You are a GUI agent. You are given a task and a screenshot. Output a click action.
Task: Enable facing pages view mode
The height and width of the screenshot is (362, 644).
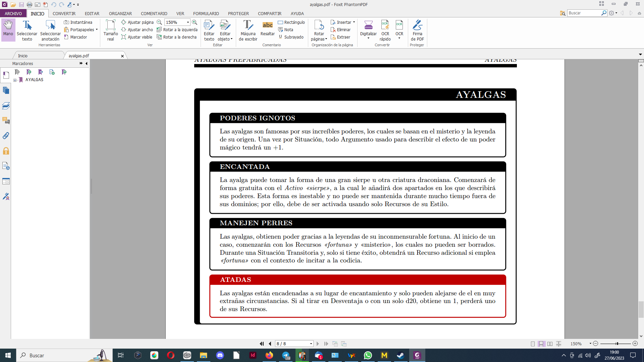point(550,344)
